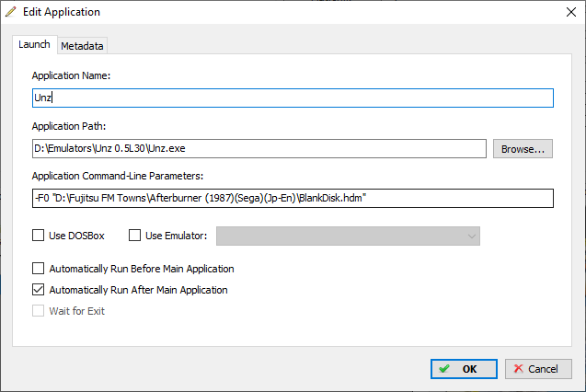Browse for the application path

tap(523, 149)
